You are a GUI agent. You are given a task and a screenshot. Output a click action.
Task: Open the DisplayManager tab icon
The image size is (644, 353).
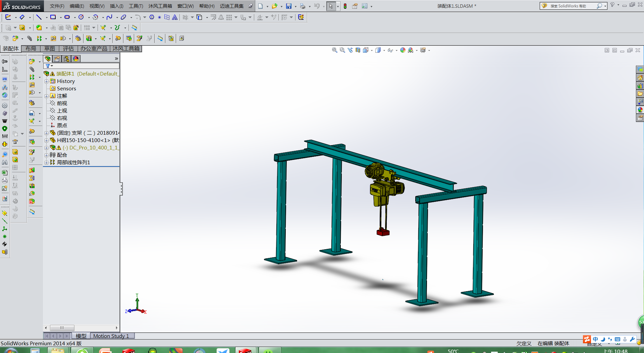[76, 59]
